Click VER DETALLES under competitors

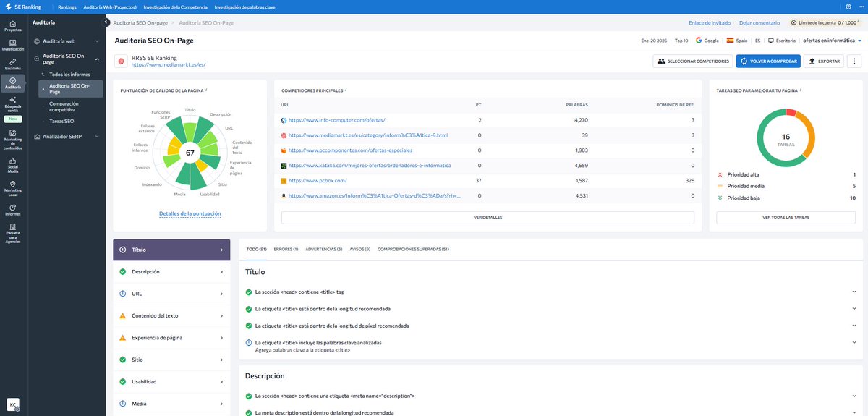pyautogui.click(x=488, y=217)
